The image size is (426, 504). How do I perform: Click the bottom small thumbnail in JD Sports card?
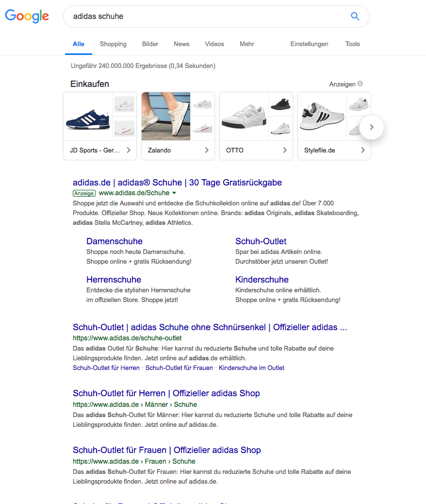pyautogui.click(x=124, y=129)
